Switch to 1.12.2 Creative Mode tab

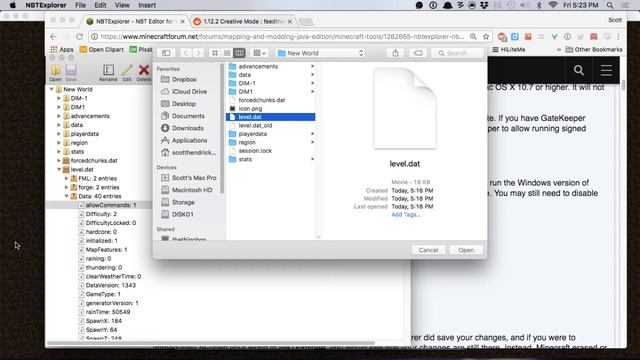click(242, 21)
